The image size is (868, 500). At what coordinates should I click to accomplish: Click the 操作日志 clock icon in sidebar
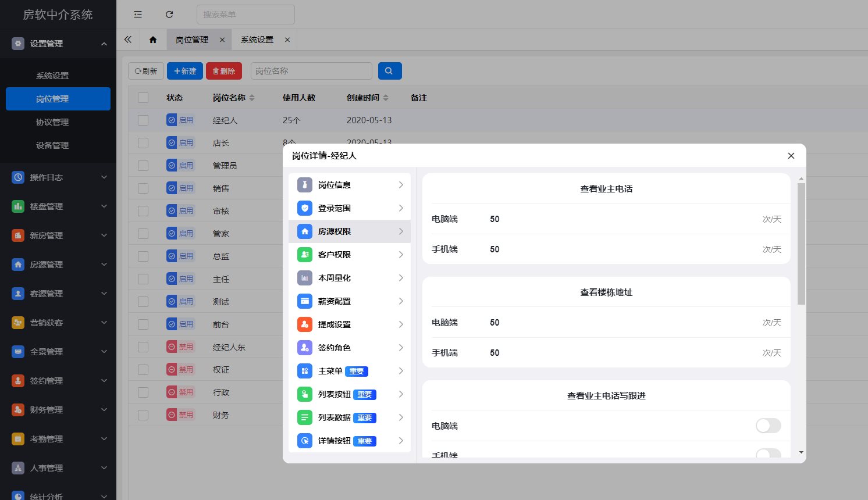(18, 177)
